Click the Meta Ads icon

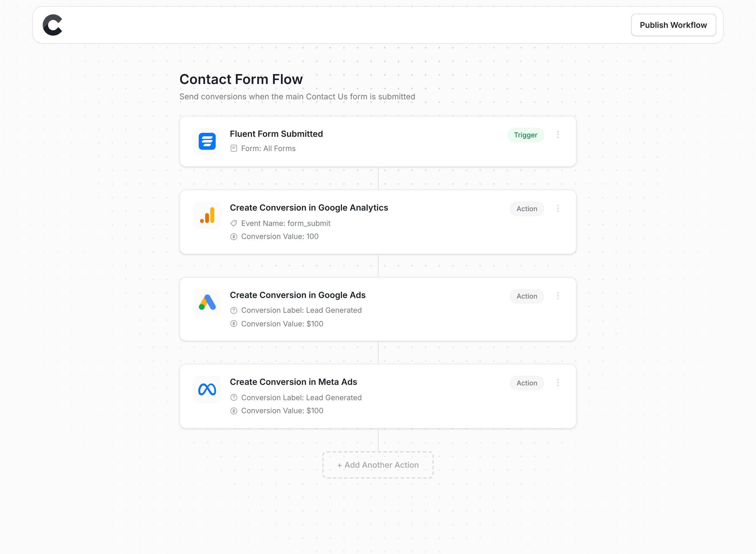point(207,389)
